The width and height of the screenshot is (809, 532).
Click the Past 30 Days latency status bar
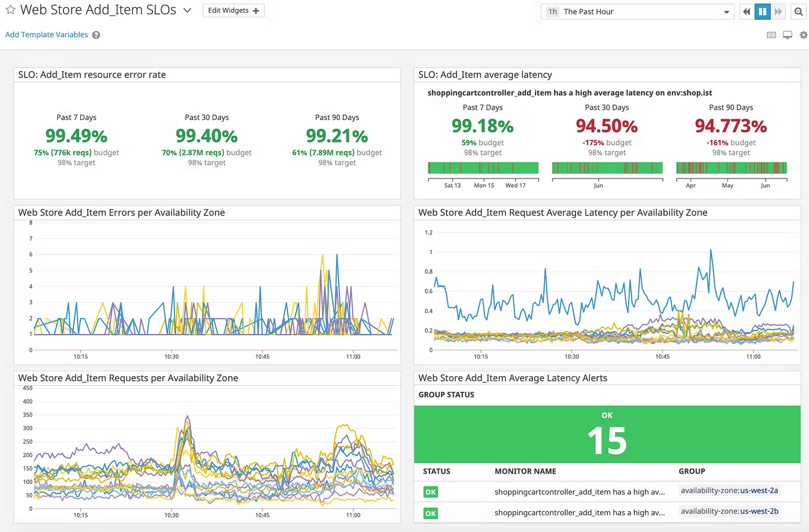(x=607, y=168)
